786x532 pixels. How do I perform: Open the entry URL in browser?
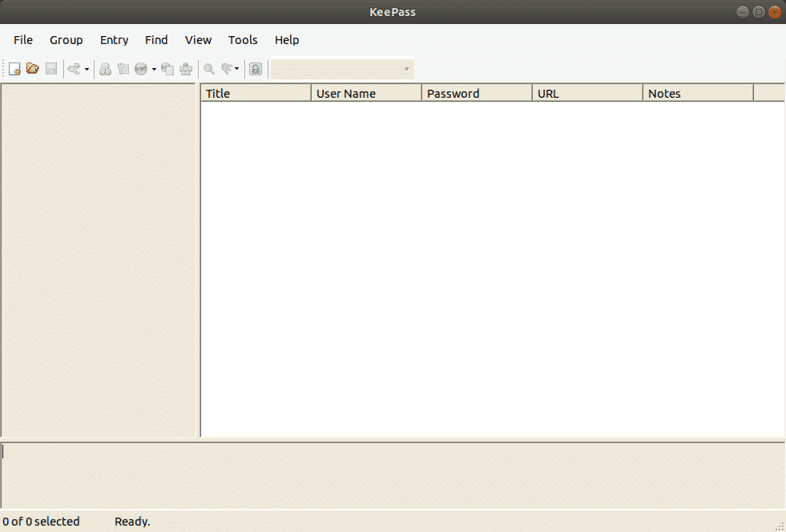click(141, 69)
